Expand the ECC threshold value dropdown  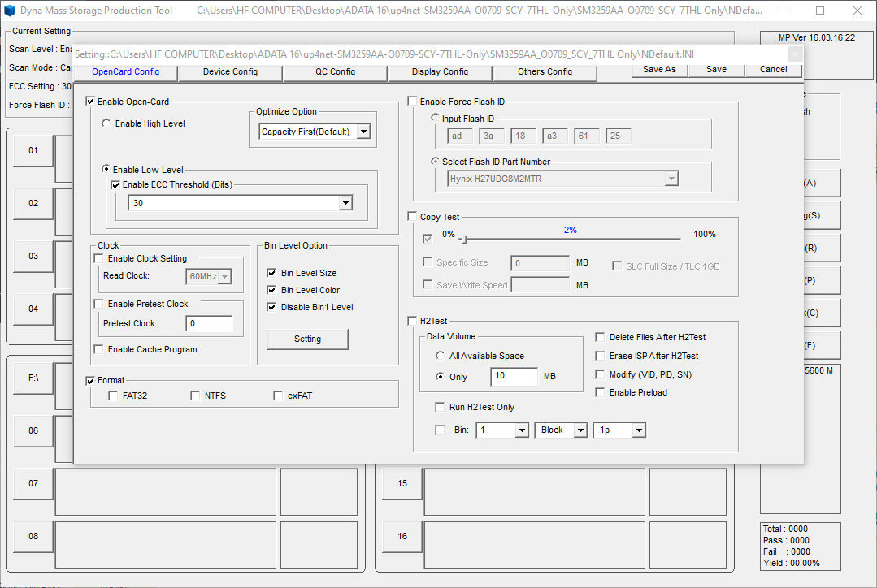pyautogui.click(x=345, y=203)
